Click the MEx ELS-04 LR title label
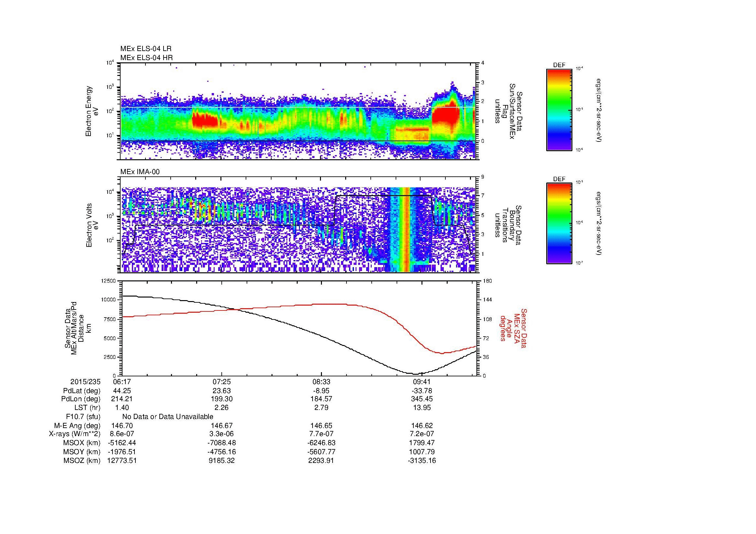Screen dimensions: 756x534 tap(145, 48)
